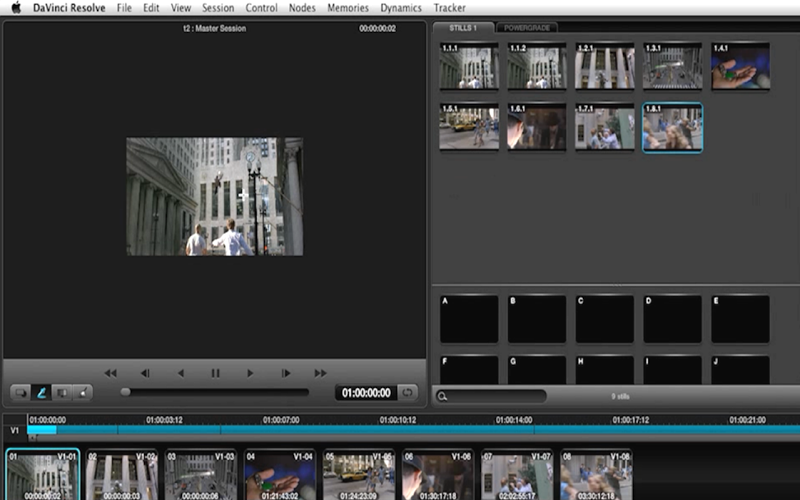The height and width of the screenshot is (500, 800).
Task: Open the Nodes menu
Action: click(301, 8)
